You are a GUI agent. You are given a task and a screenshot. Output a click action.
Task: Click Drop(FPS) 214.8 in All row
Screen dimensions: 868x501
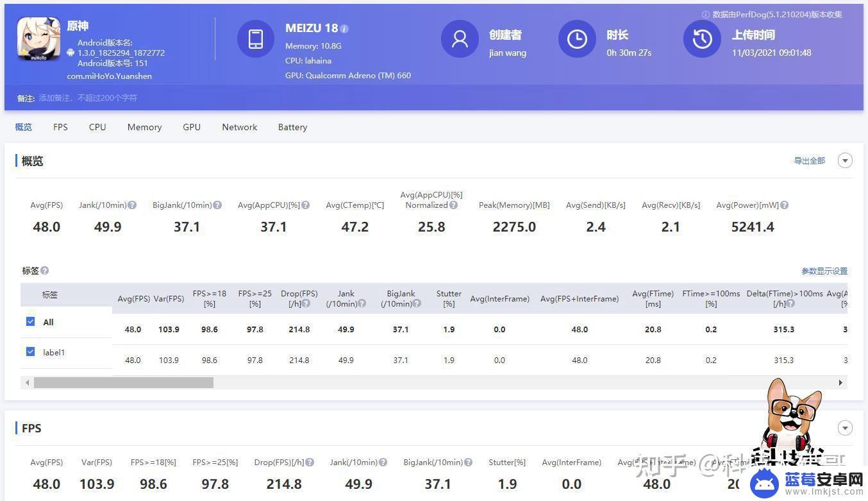click(299, 329)
